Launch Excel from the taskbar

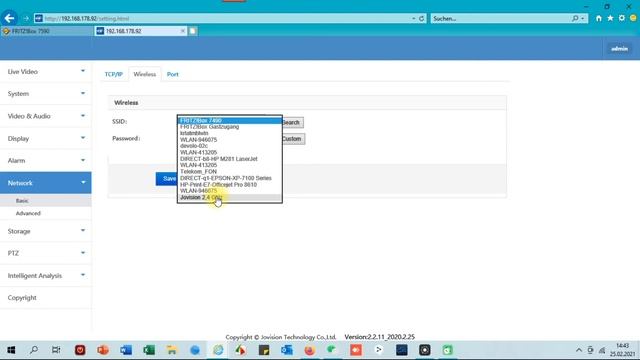tap(149, 350)
